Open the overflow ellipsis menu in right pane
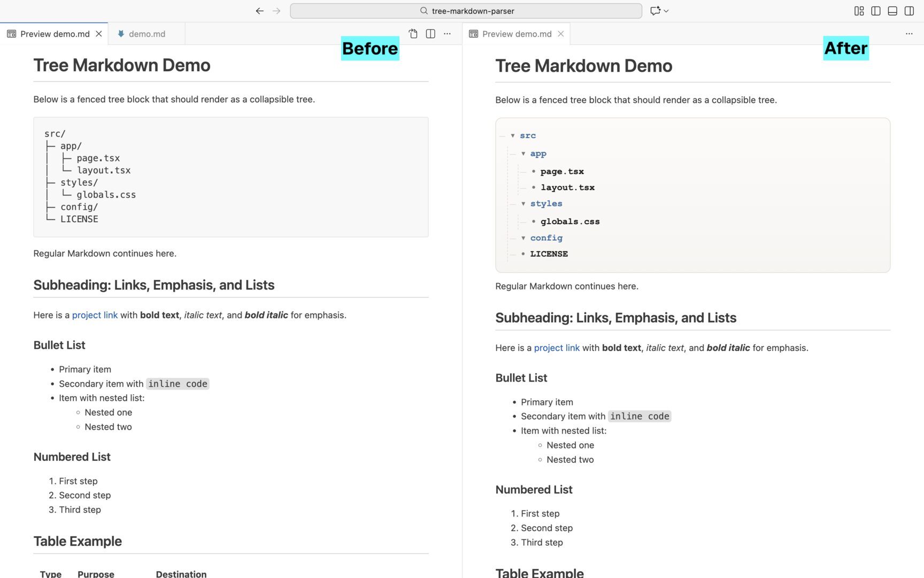Viewport: 924px width, 578px height. pyautogui.click(x=909, y=34)
